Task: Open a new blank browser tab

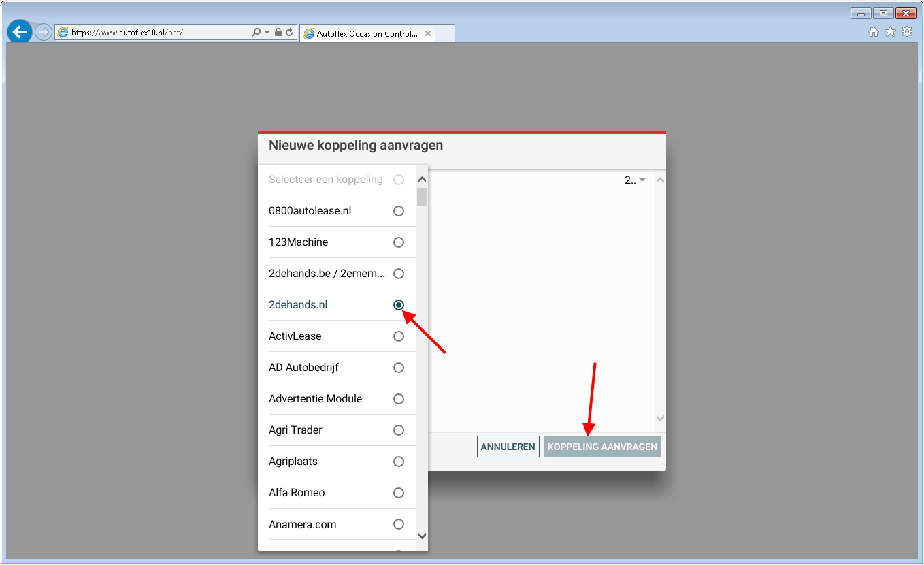Action: pyautogui.click(x=445, y=33)
